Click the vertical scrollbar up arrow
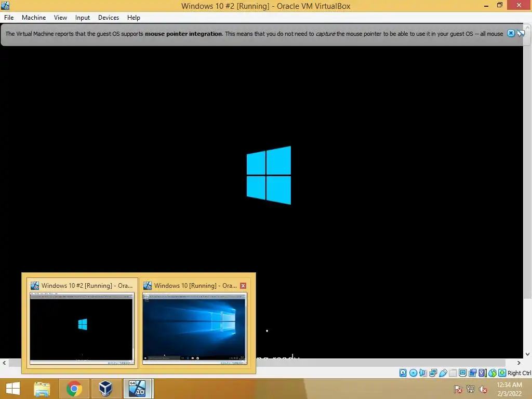 [x=528, y=26]
